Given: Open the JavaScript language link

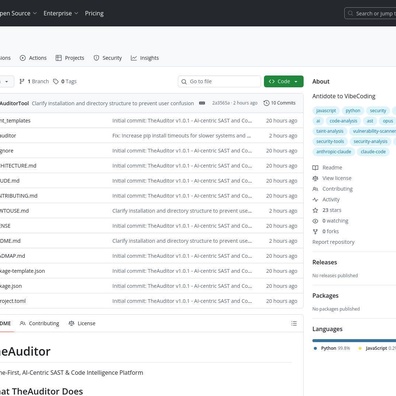Looking at the screenshot, I should click(377, 348).
